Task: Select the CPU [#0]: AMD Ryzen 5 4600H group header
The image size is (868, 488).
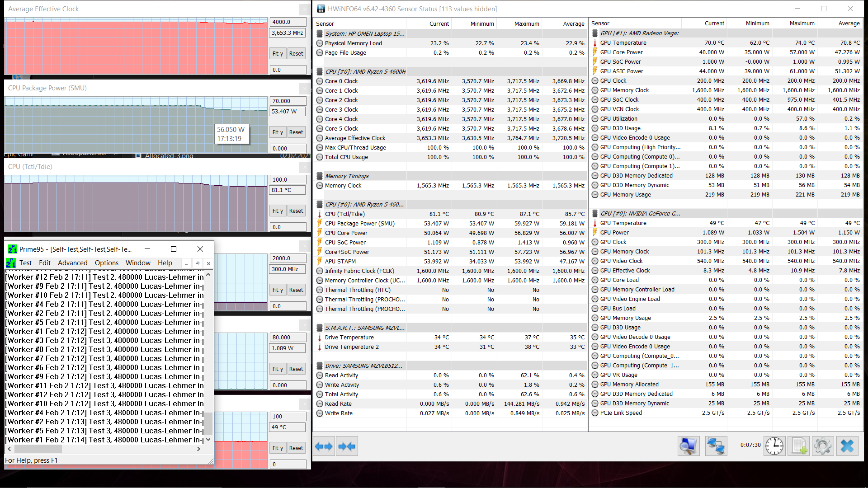Action: [x=451, y=72]
